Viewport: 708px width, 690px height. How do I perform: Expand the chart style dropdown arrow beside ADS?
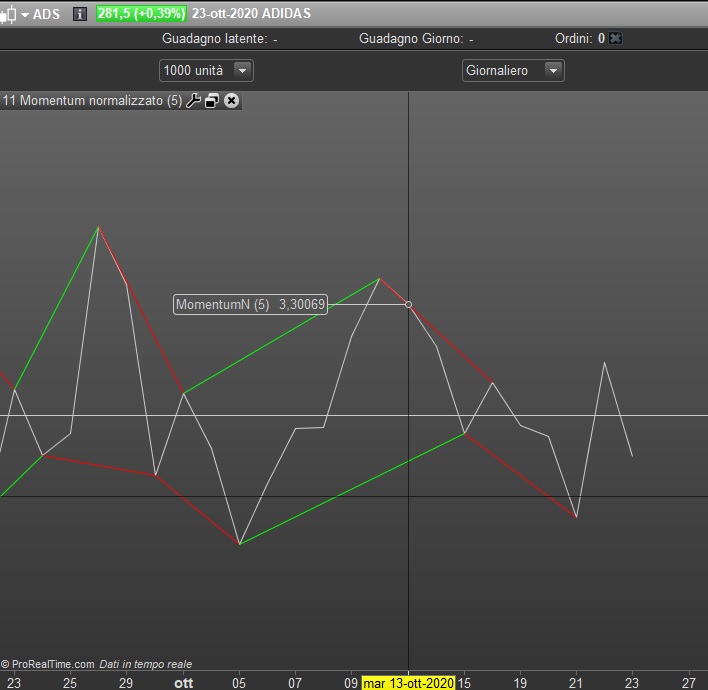point(25,15)
